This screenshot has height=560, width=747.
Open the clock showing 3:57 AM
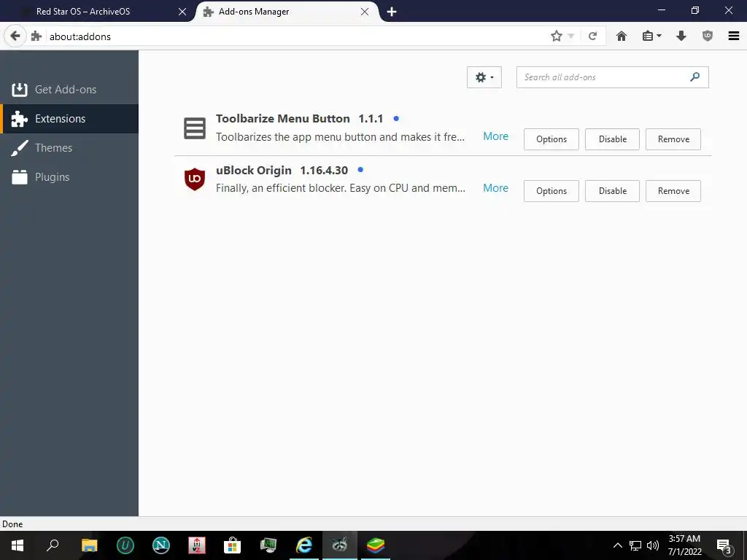pyautogui.click(x=684, y=545)
